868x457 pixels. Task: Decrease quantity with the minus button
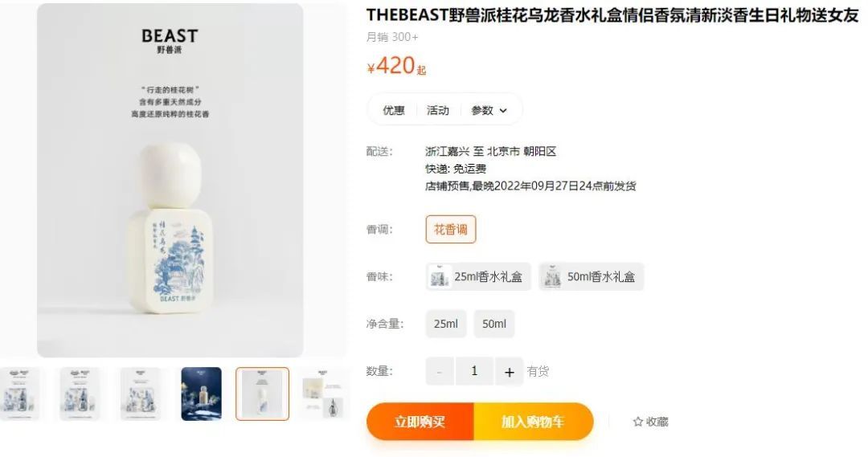click(x=440, y=372)
